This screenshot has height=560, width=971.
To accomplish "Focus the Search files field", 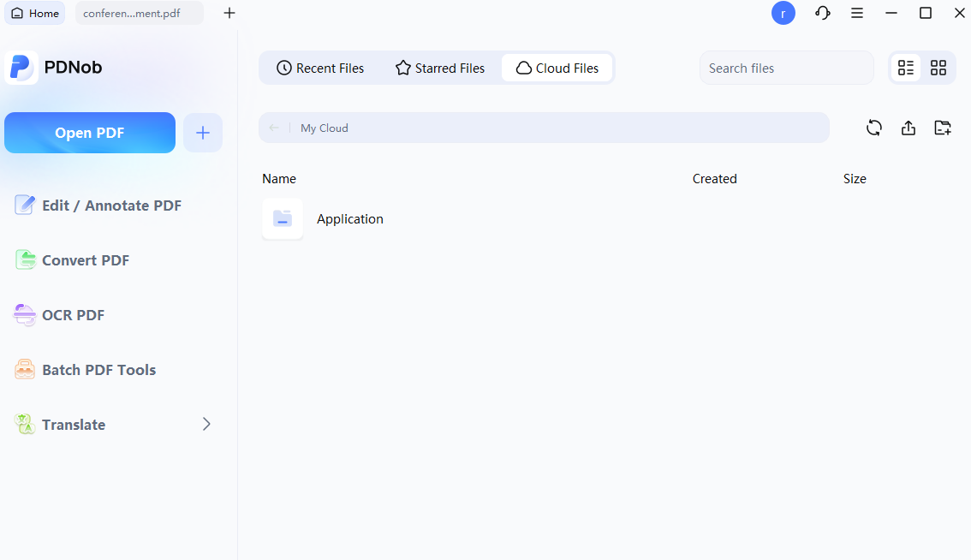I will [x=786, y=69].
